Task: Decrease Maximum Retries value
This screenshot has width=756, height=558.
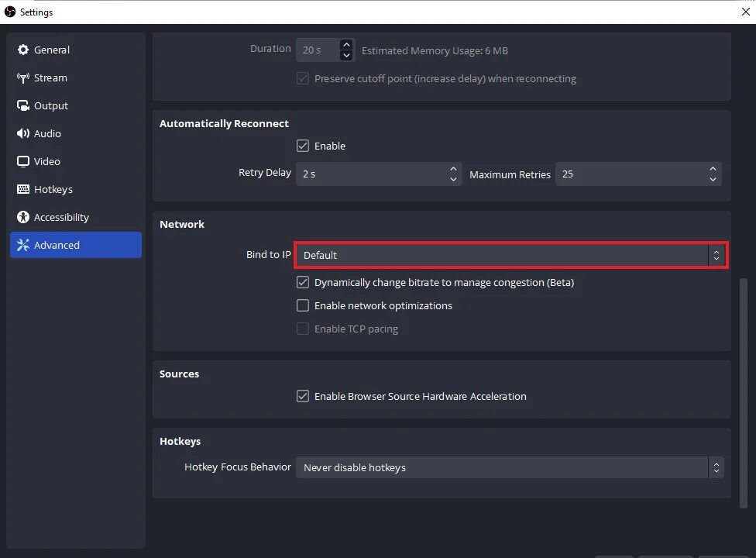Action: point(713,179)
